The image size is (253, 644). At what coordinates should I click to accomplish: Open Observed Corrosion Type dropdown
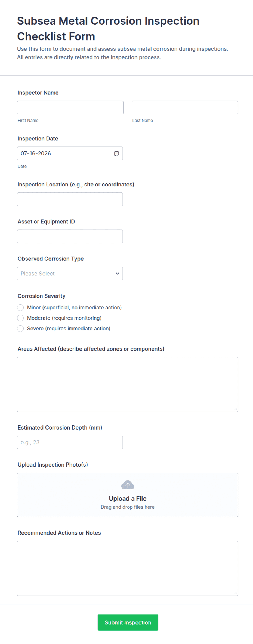coord(70,274)
